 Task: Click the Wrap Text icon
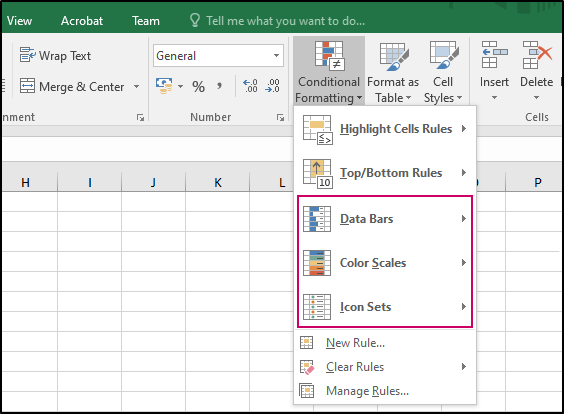(x=28, y=55)
